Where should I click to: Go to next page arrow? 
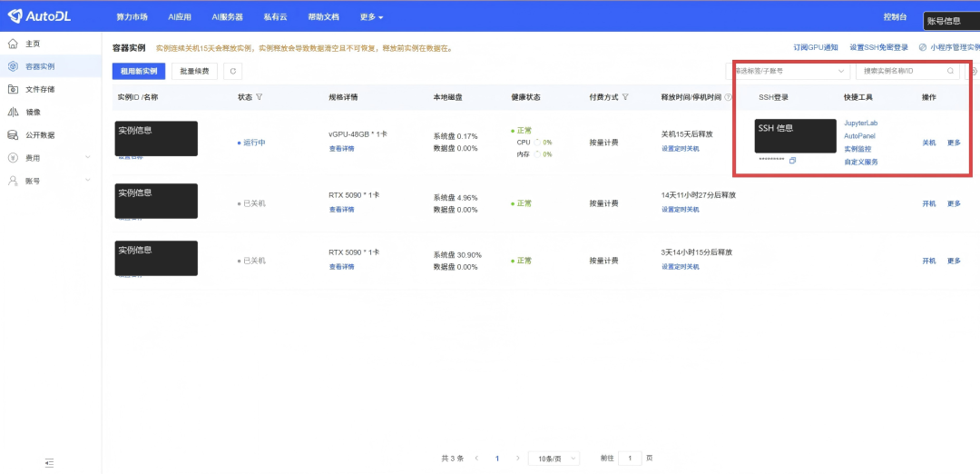517,459
